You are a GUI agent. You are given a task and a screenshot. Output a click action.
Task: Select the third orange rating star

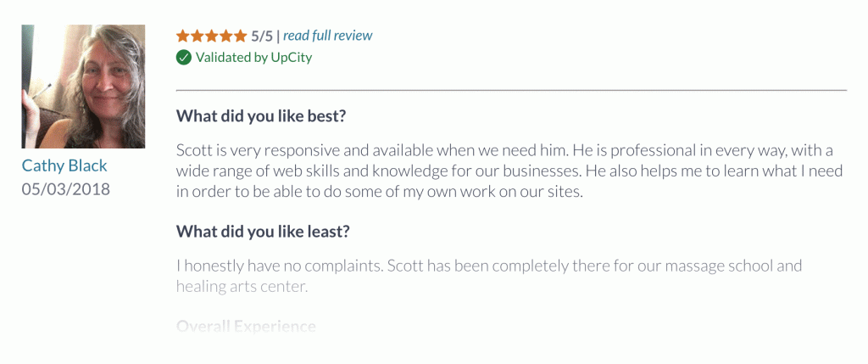point(211,36)
